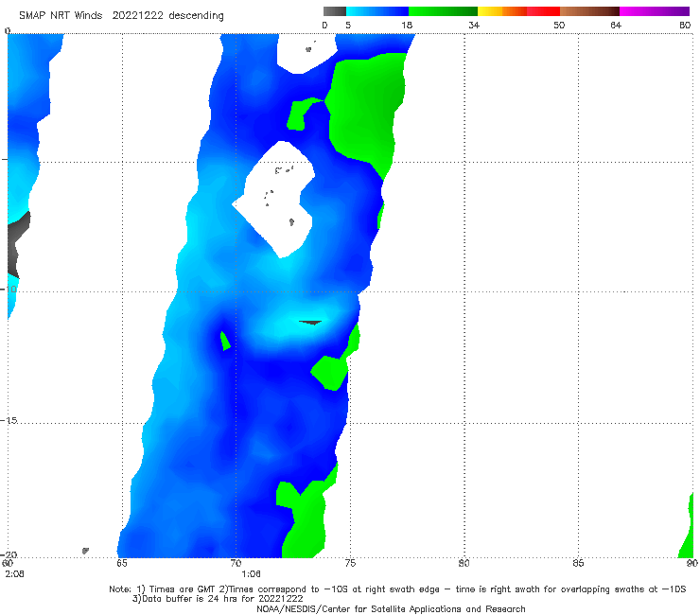Pick the red segment of the color bar

coord(543,11)
